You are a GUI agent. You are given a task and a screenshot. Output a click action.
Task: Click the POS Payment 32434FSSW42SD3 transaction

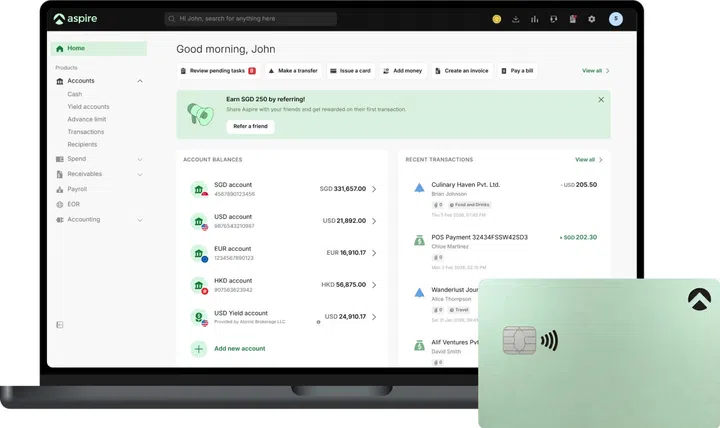pos(479,237)
